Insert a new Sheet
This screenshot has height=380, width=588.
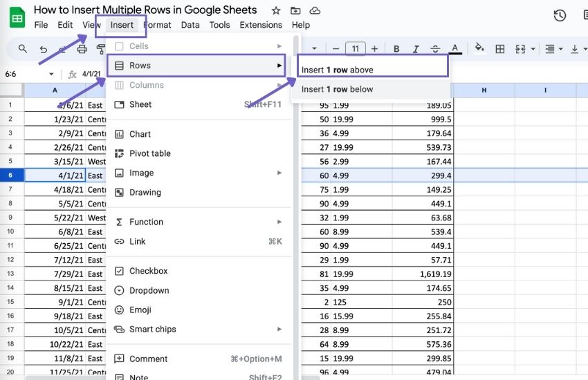199,104
